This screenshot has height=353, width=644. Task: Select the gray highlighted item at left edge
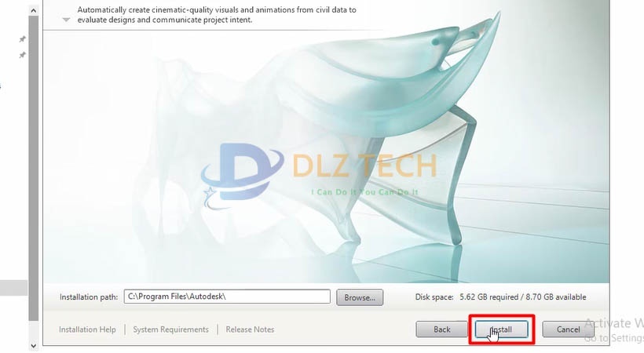coord(13,288)
